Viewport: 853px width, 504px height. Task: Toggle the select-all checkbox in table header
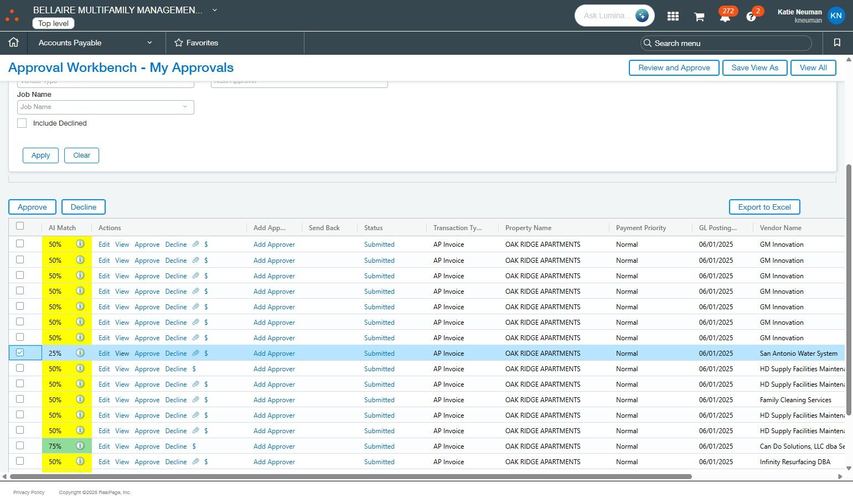click(20, 226)
